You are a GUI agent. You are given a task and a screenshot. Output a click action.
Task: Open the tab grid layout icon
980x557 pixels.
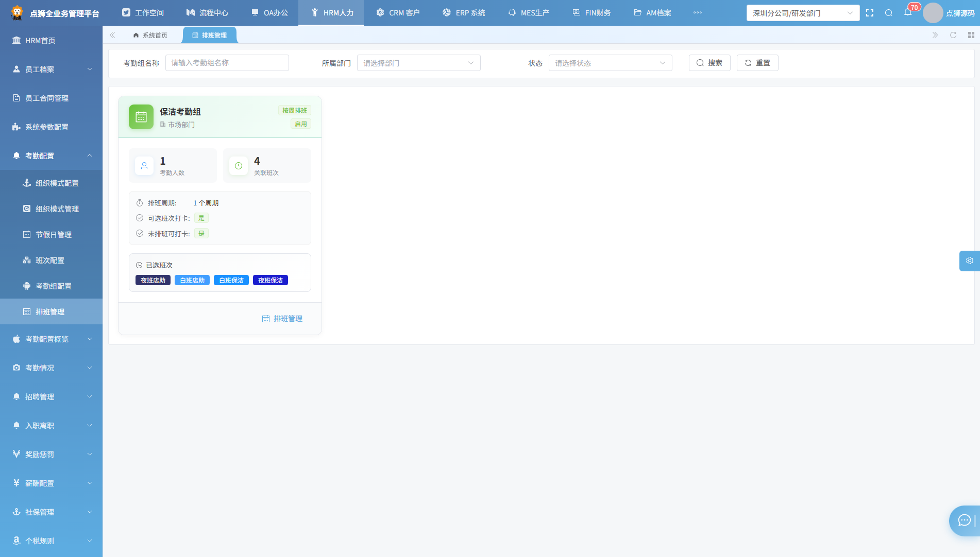pos(971,35)
